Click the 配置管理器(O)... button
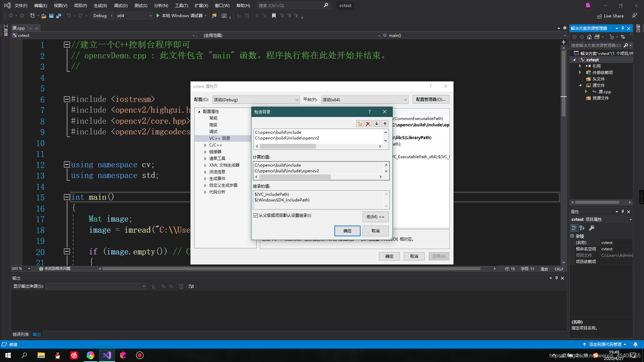 point(431,100)
